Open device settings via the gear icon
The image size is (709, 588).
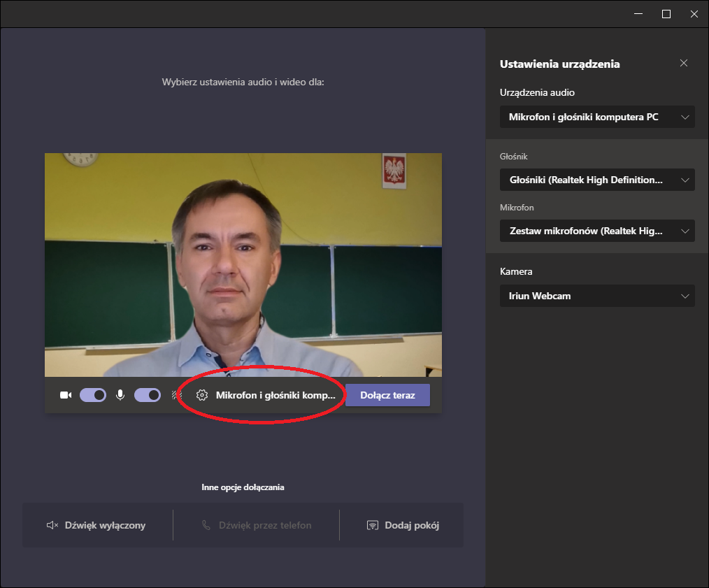[x=202, y=395]
